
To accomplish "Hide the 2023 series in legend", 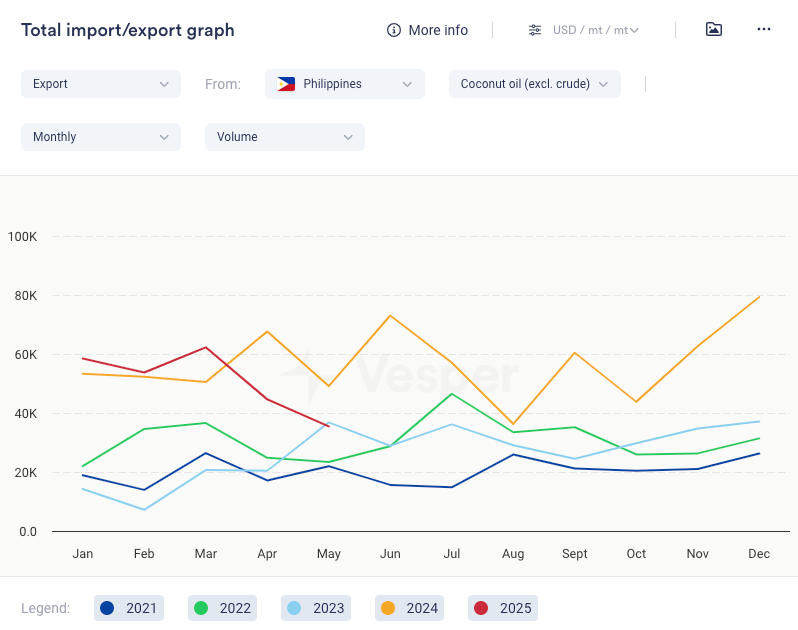I will click(315, 608).
